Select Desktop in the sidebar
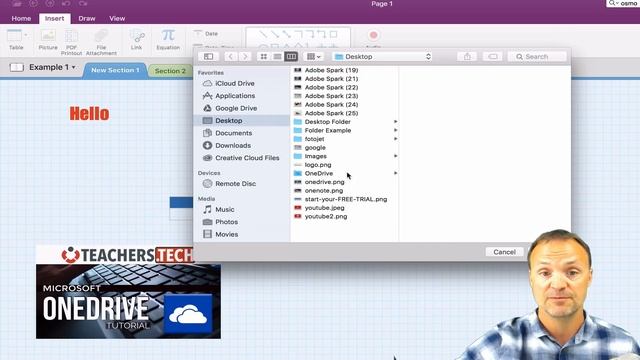 (x=242, y=120)
